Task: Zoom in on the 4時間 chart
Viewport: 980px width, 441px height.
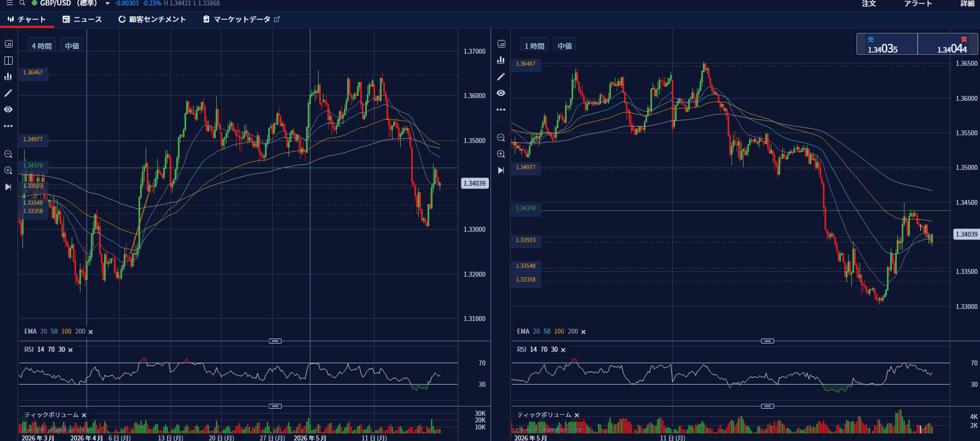Action: (x=8, y=170)
